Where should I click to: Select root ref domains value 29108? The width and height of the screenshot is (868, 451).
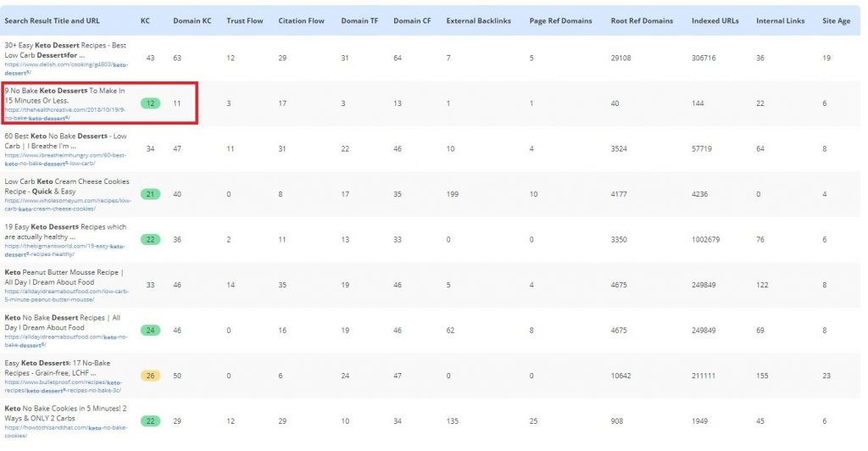click(620, 58)
